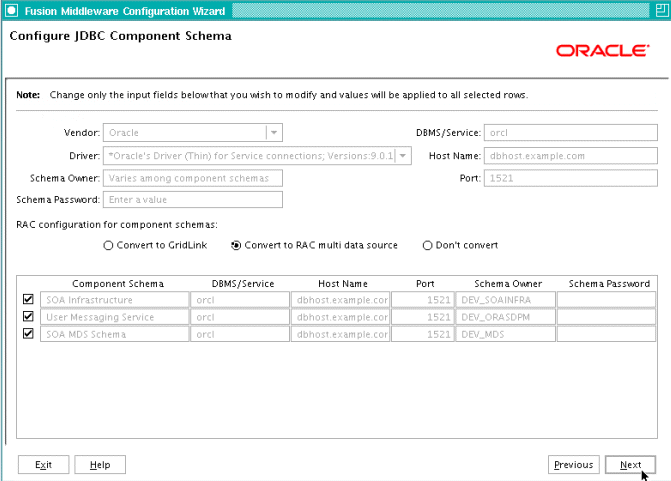This screenshot has width=671, height=481.
Task: Proceed with the Next button
Action: (630, 465)
